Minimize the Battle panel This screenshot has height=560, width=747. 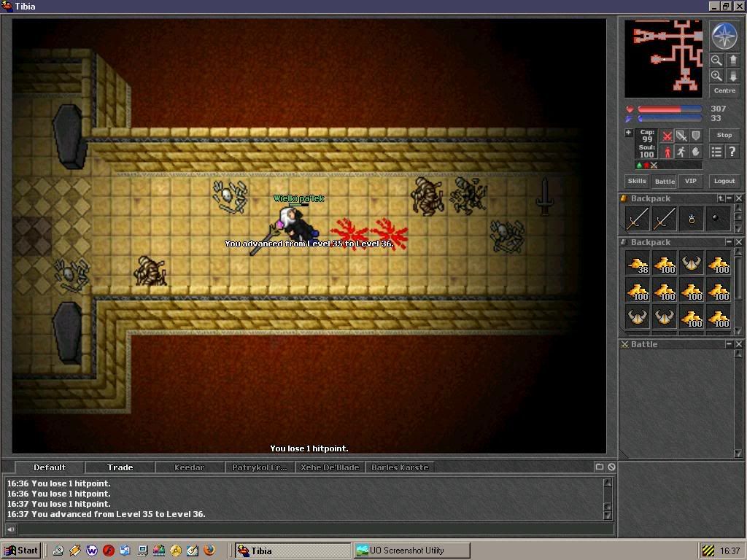(729, 344)
